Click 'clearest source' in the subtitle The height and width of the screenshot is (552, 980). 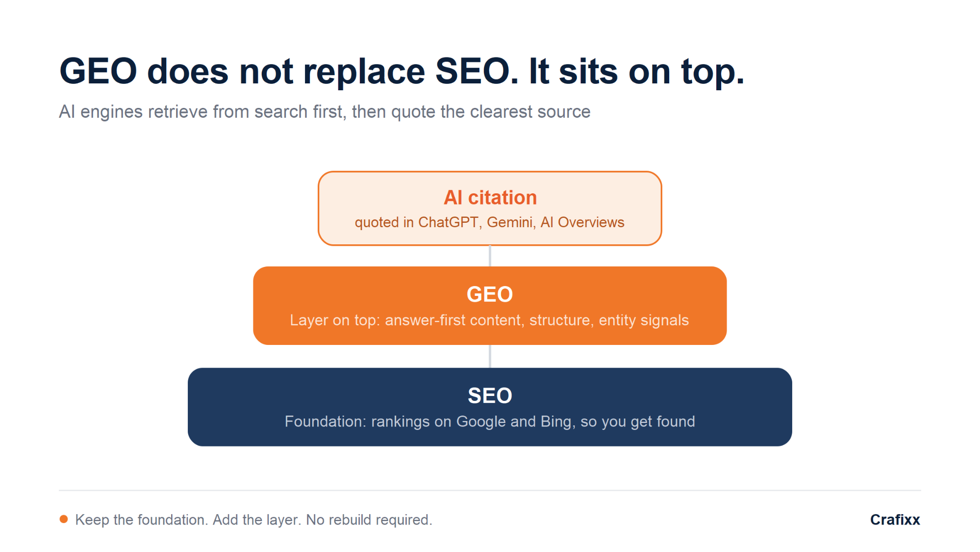[x=530, y=112]
